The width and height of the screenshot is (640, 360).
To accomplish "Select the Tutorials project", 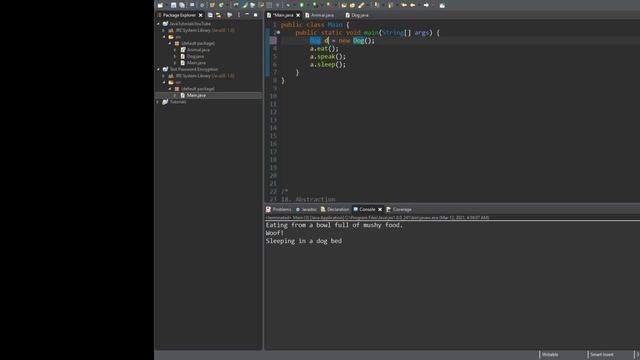I will tap(178, 102).
